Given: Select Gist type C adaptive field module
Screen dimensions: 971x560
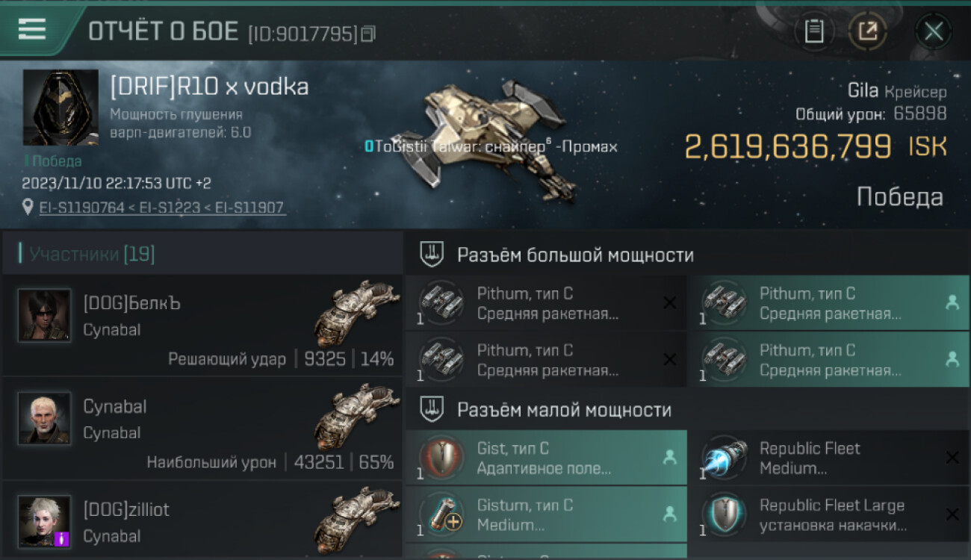Looking at the screenshot, I should 547,458.
